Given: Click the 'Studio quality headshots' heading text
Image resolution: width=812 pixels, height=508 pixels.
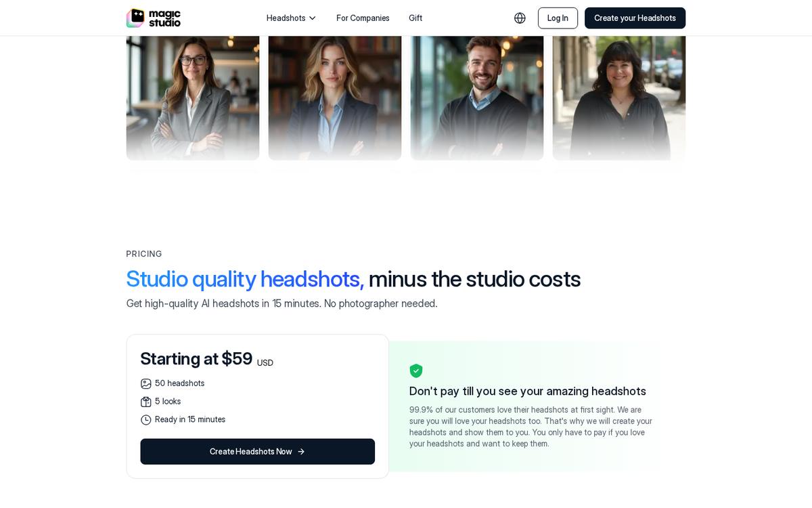Looking at the screenshot, I should coord(245,279).
